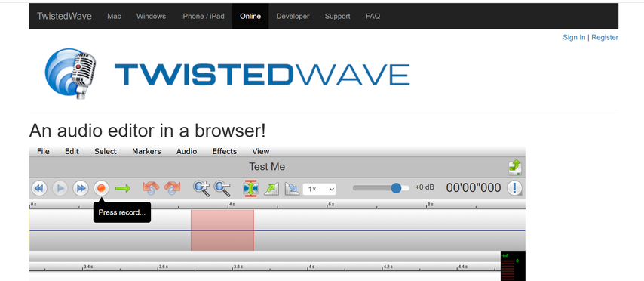Click the 6 s mark on the timeline ruler

(331, 205)
